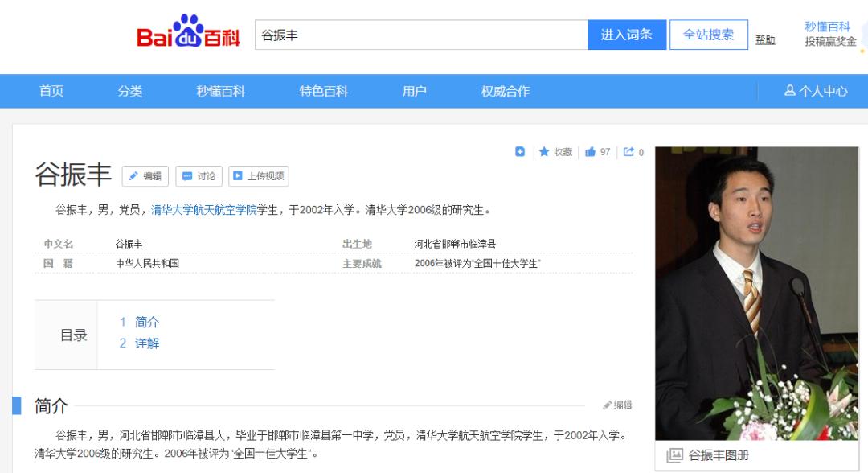Open 个人中心 via the person icon

click(x=814, y=91)
